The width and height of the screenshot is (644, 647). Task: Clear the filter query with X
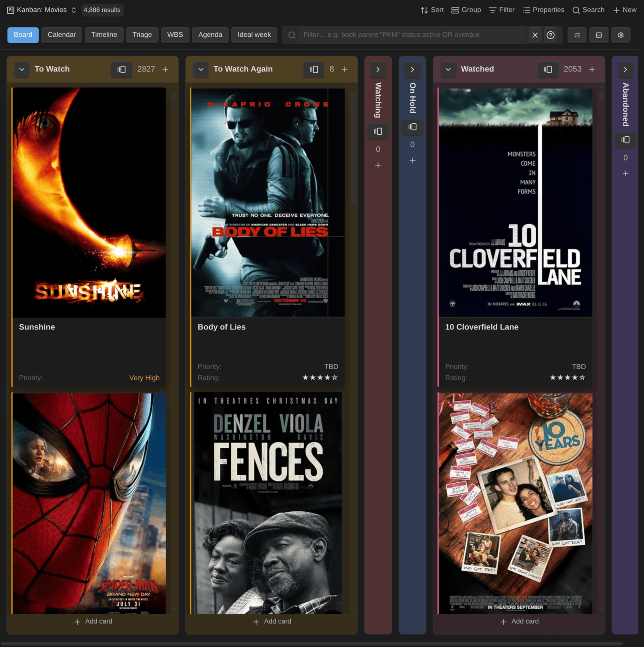point(535,35)
